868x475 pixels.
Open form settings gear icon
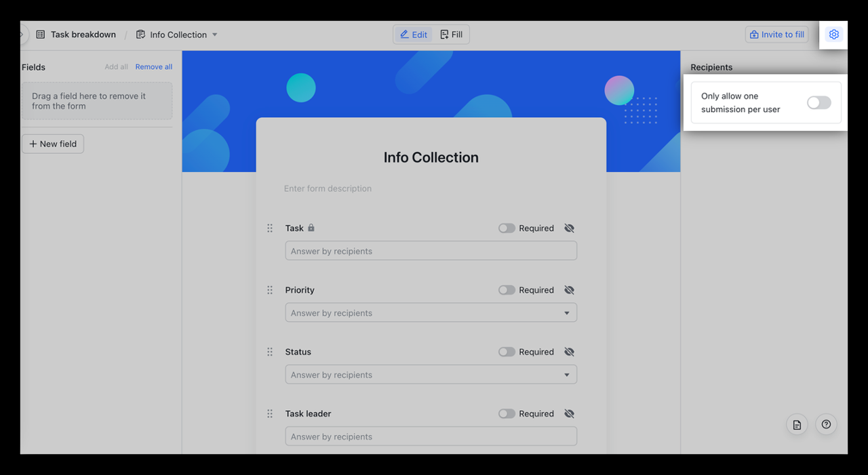[834, 35]
